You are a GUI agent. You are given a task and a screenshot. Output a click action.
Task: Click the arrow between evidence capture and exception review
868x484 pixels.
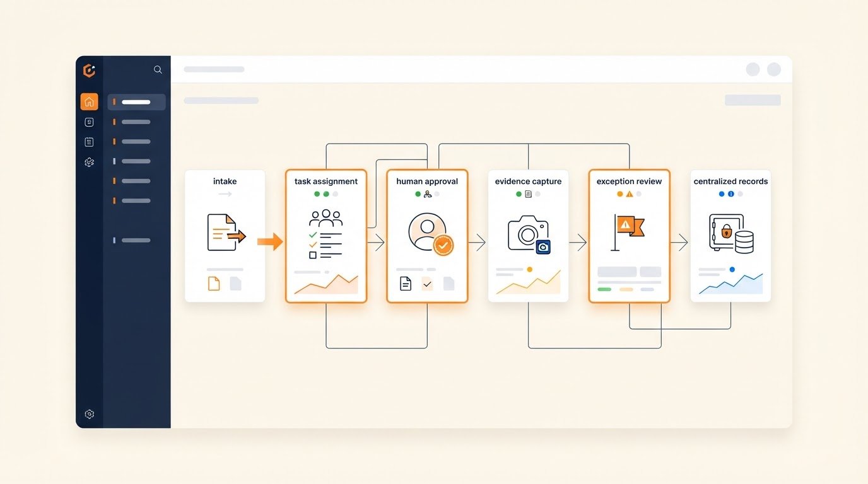[578, 242]
